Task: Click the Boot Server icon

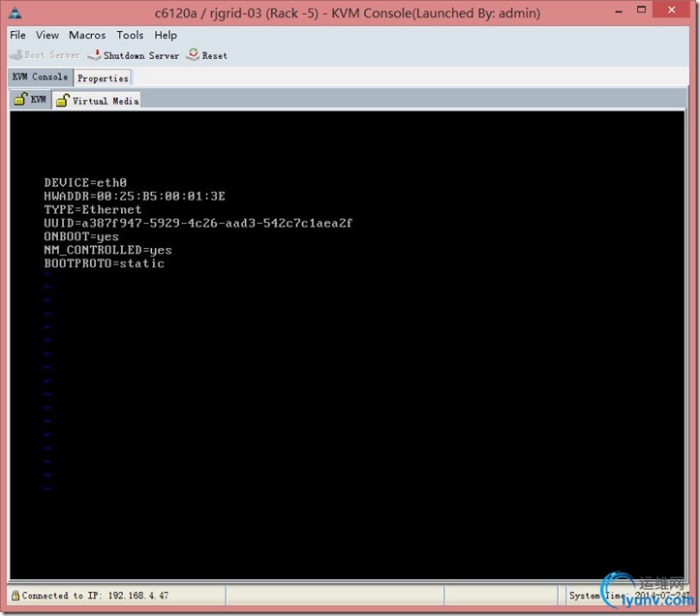Action: click(16, 55)
